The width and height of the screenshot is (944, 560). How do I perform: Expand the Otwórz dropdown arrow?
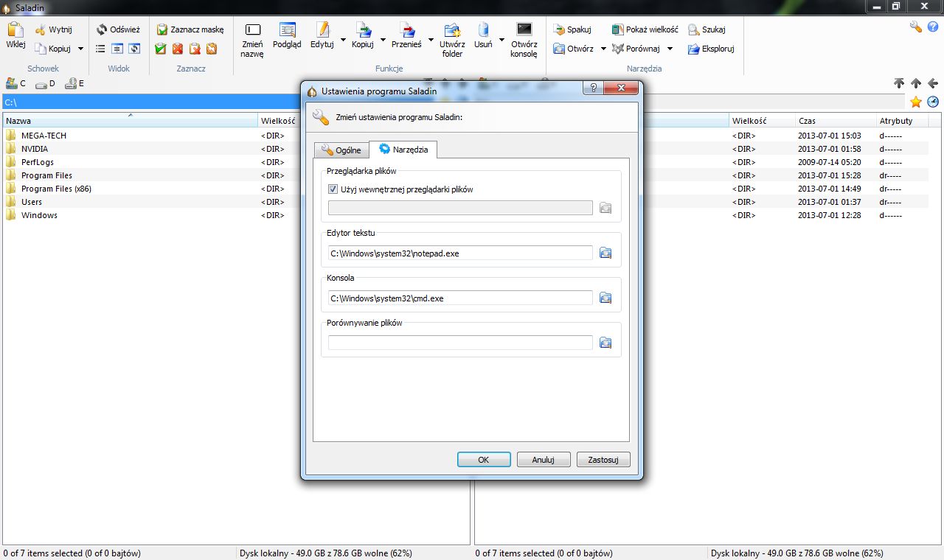(x=603, y=49)
